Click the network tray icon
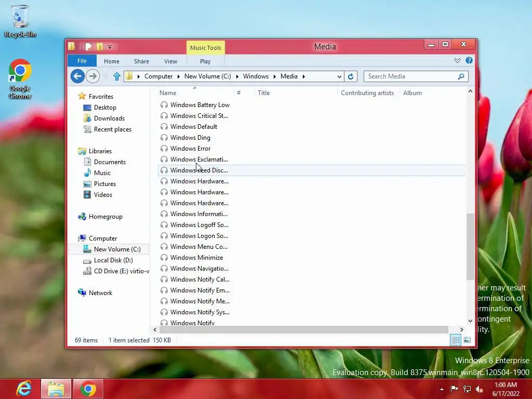 (467, 389)
